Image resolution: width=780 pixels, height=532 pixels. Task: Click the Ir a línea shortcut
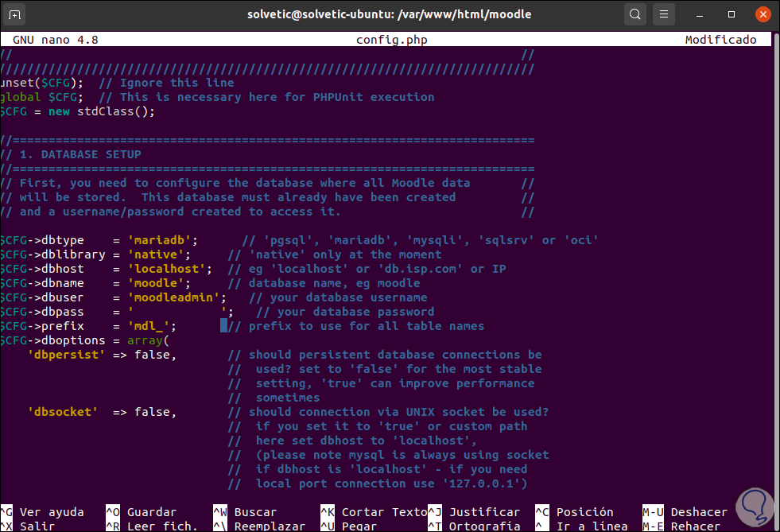point(581,526)
